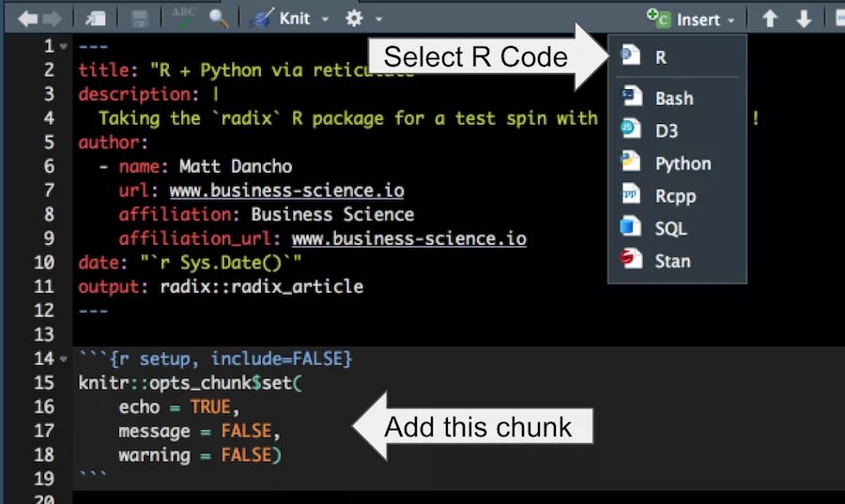Open link www.business-science.io on url line
The width and height of the screenshot is (845, 504).
(x=286, y=191)
